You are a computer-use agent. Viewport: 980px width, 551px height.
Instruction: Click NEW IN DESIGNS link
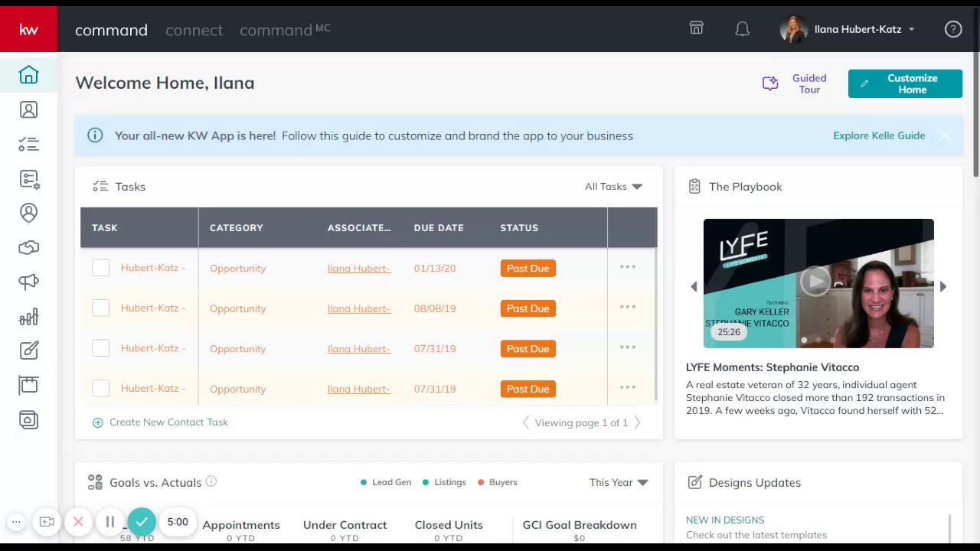[725, 520]
